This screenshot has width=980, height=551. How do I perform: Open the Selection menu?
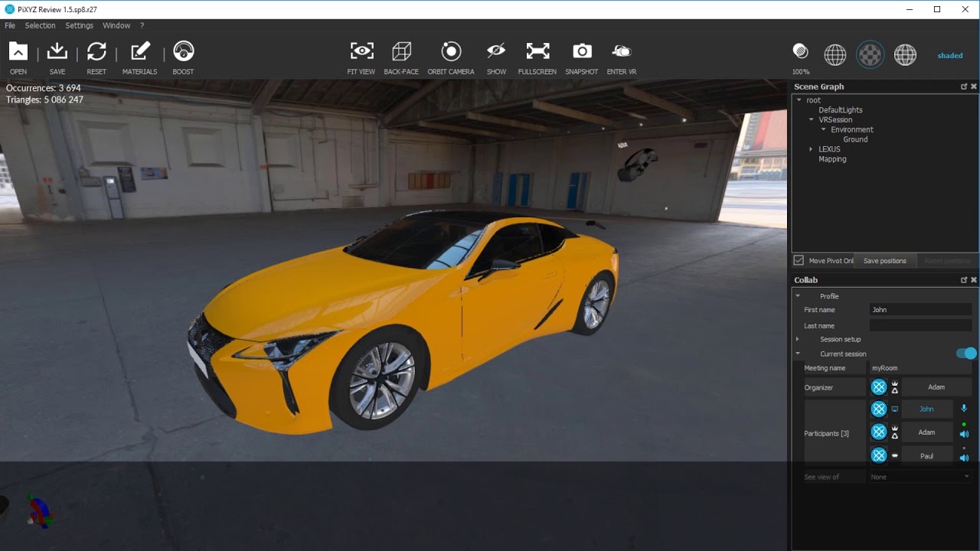pyautogui.click(x=40, y=25)
